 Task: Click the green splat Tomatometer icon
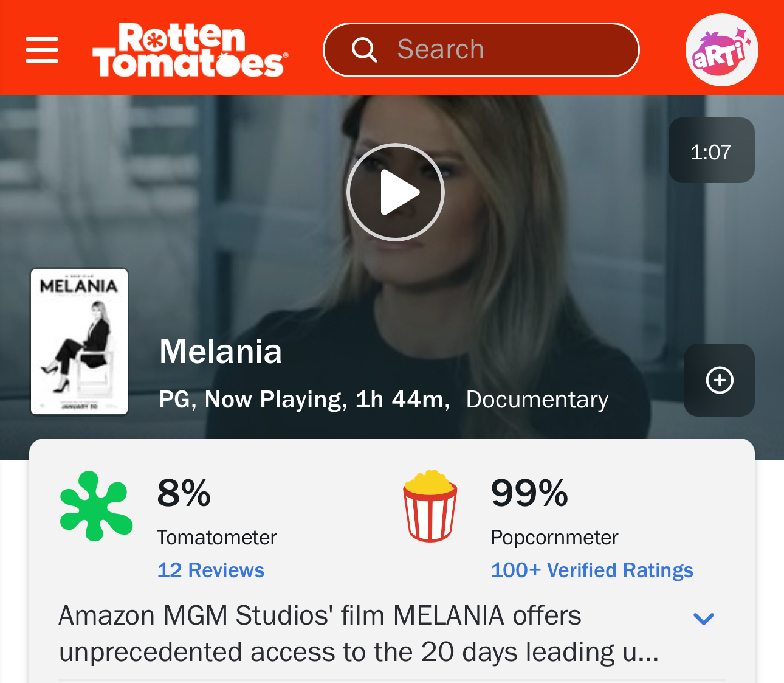point(96,506)
